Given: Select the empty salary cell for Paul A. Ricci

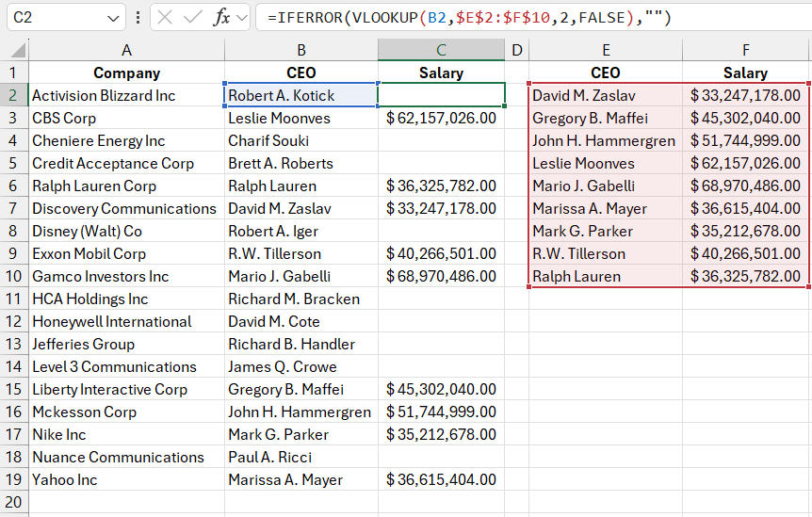Looking at the screenshot, I should [441, 457].
